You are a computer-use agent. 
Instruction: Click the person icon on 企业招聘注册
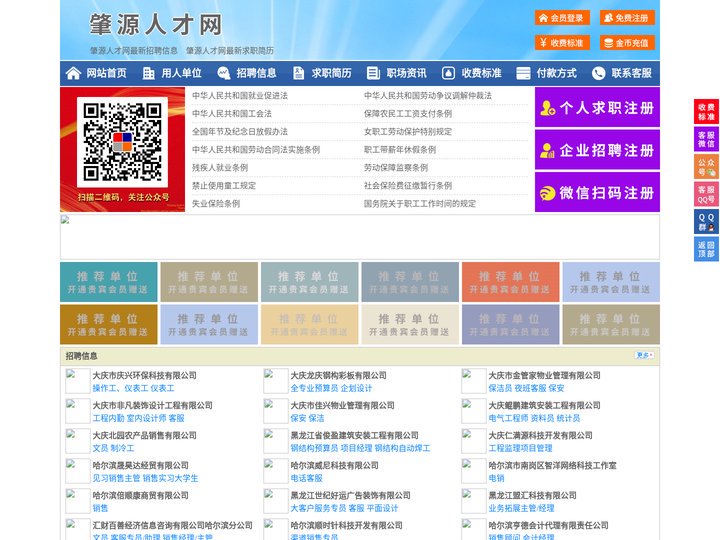547,151
